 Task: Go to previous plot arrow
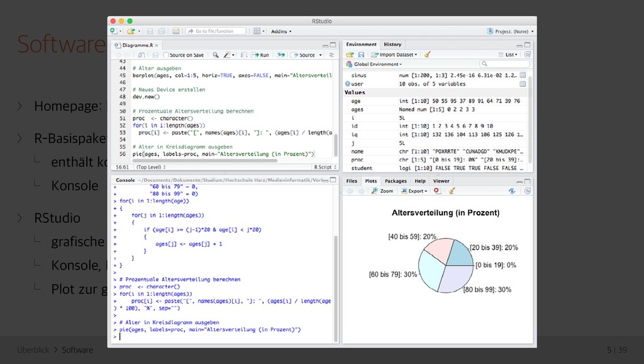pos(350,191)
